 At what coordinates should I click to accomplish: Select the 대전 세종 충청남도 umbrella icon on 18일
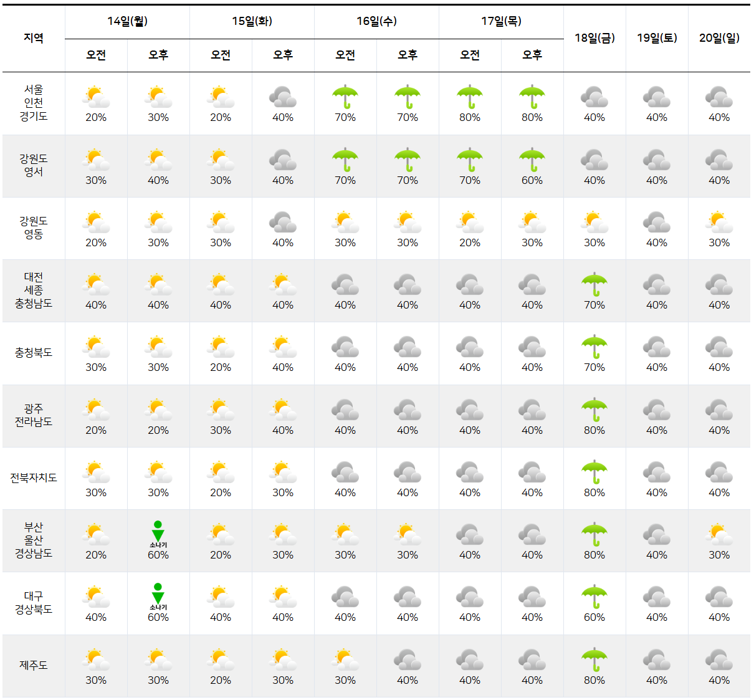click(594, 285)
